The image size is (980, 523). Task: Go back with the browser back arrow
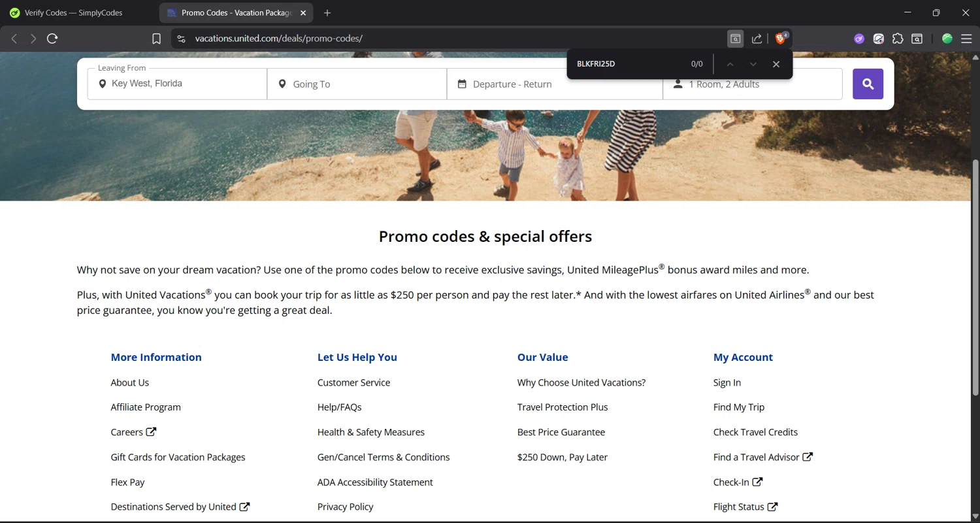coord(14,39)
